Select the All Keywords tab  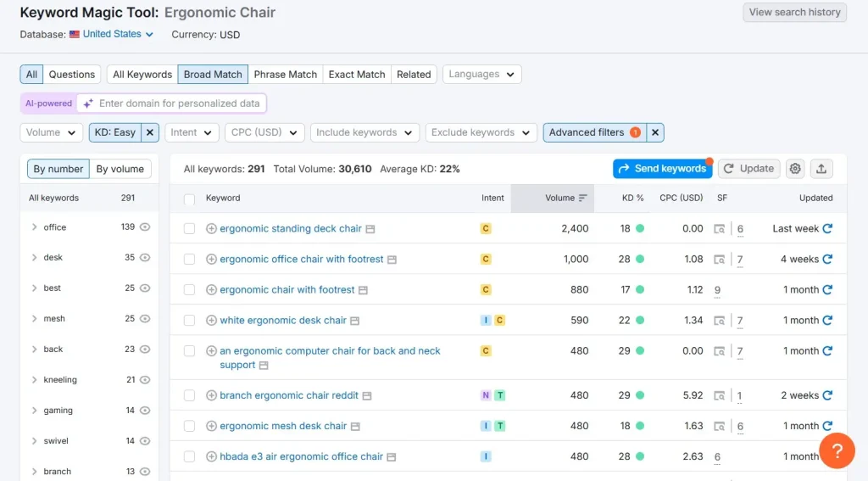coord(142,75)
